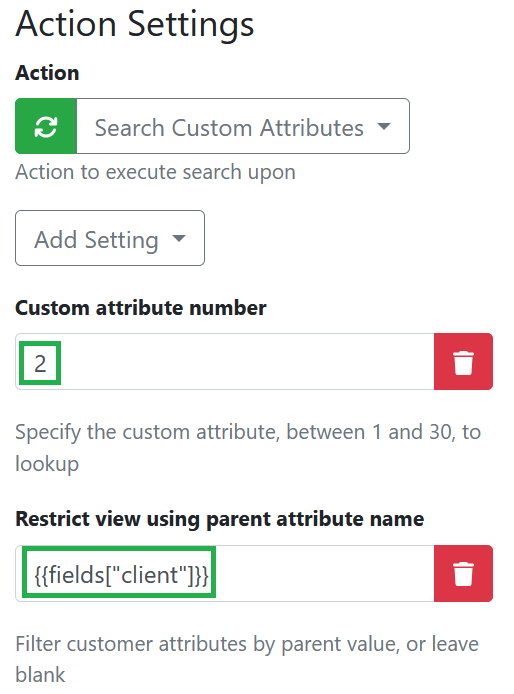The image size is (514, 694).
Task: Click the blank area inside the attribute number field
Action: click(x=248, y=362)
